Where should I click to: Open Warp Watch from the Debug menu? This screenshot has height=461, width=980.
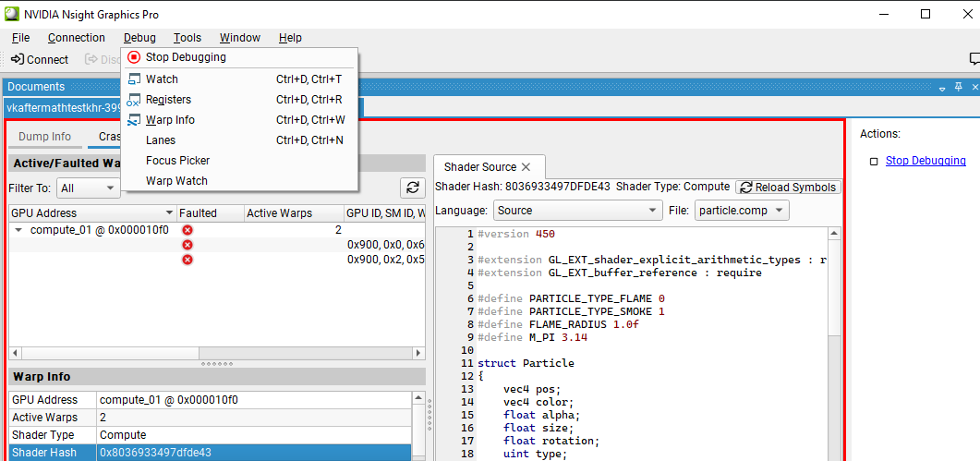point(239,181)
